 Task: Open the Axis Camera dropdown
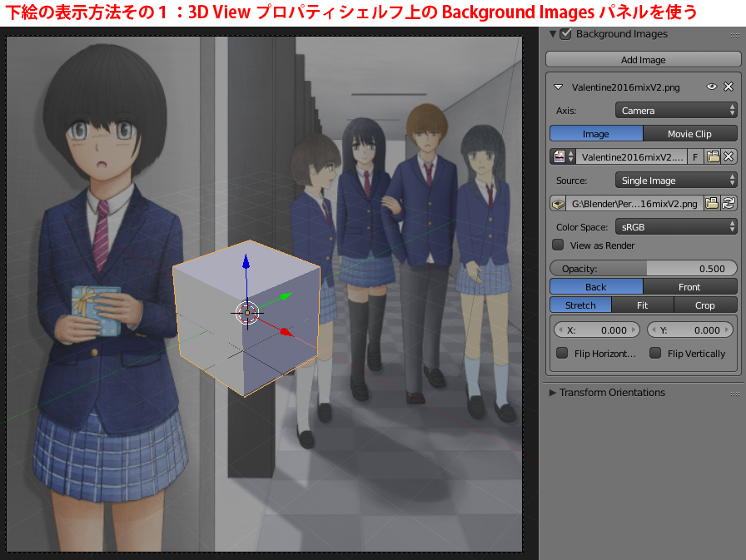click(x=676, y=111)
